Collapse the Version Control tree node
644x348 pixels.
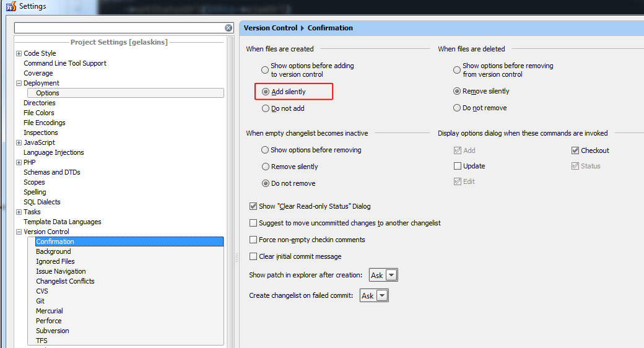click(19, 232)
